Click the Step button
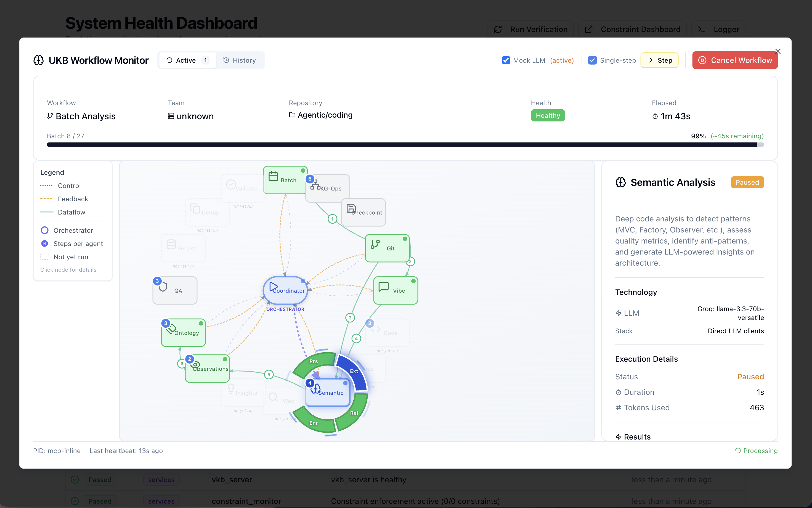The image size is (812, 508). (660, 60)
